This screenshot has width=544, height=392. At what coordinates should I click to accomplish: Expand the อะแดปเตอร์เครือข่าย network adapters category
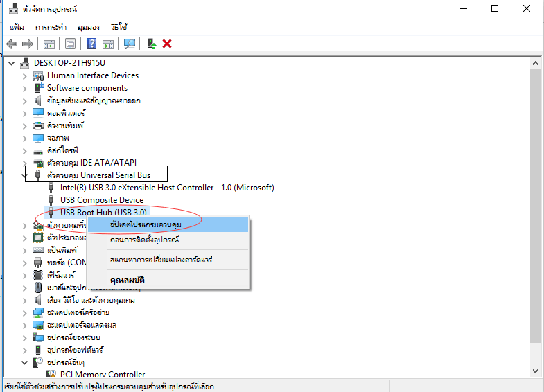coord(25,312)
